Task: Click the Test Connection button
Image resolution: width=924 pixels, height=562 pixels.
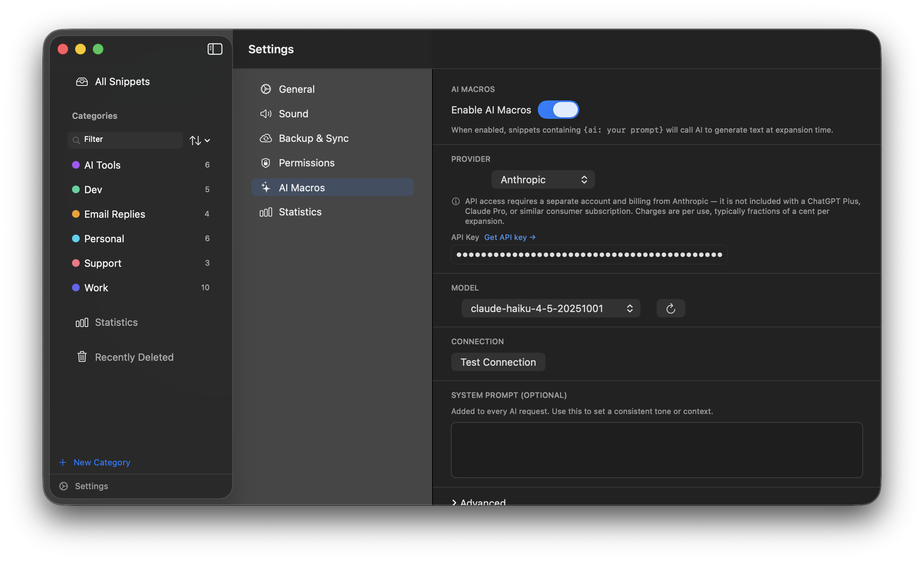Action: coord(498,362)
